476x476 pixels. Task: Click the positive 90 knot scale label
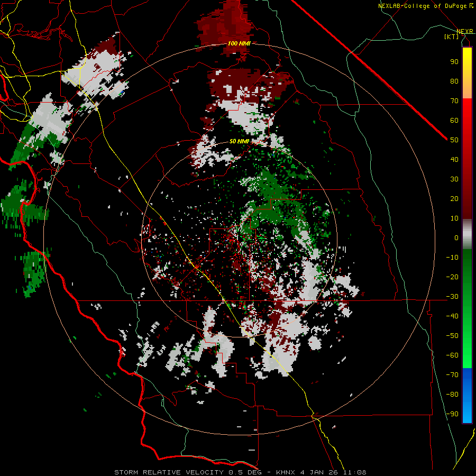454,62
